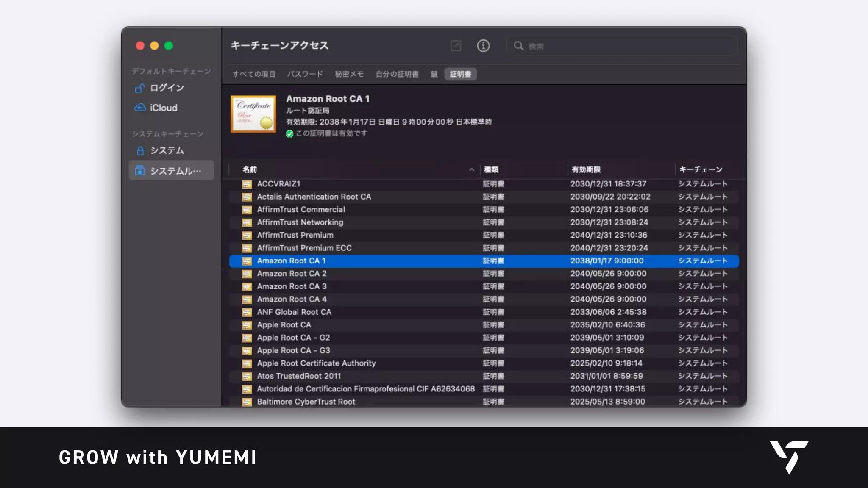
Task: Click the iCloud keychain cloud icon
Action: (x=139, y=108)
